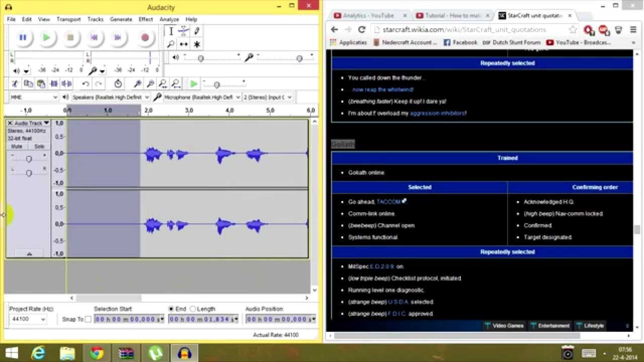The height and width of the screenshot is (362, 644).
Task: Click the green Play-at-speed button
Action: (x=194, y=84)
